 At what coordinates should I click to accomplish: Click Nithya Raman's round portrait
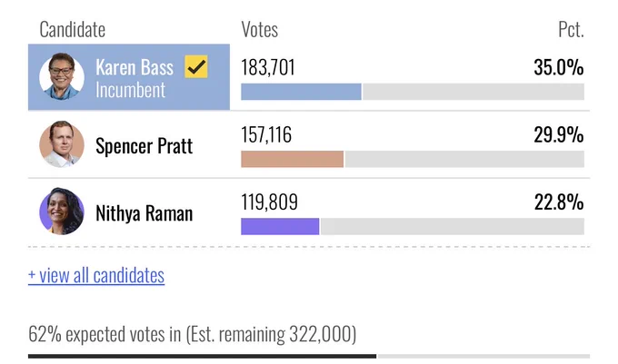click(62, 212)
